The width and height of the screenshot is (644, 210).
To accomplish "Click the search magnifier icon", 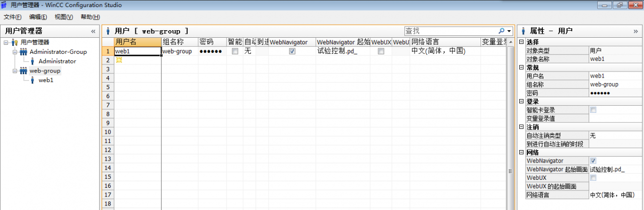I will [x=501, y=31].
